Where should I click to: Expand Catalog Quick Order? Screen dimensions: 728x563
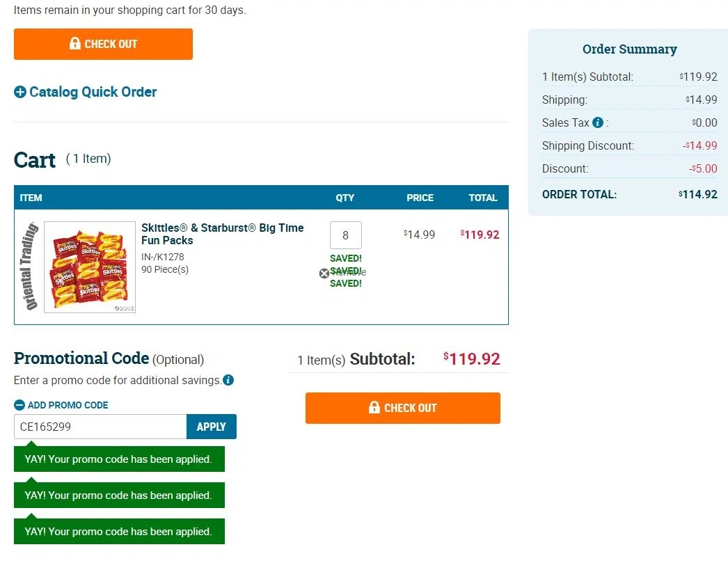(x=86, y=92)
